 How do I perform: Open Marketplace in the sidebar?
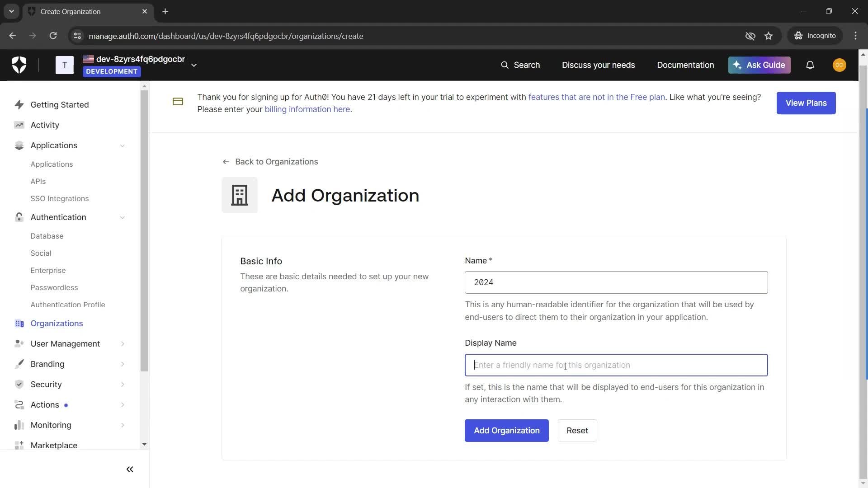54,446
